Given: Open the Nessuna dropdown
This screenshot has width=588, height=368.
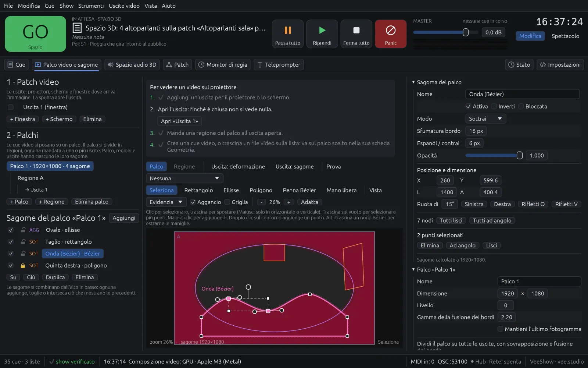Looking at the screenshot, I should click(x=184, y=178).
